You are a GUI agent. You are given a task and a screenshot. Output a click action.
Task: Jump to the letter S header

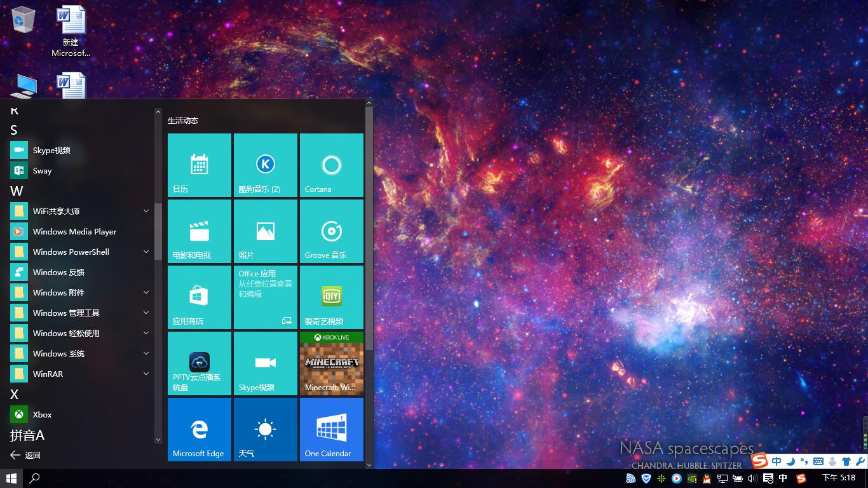[x=14, y=130]
